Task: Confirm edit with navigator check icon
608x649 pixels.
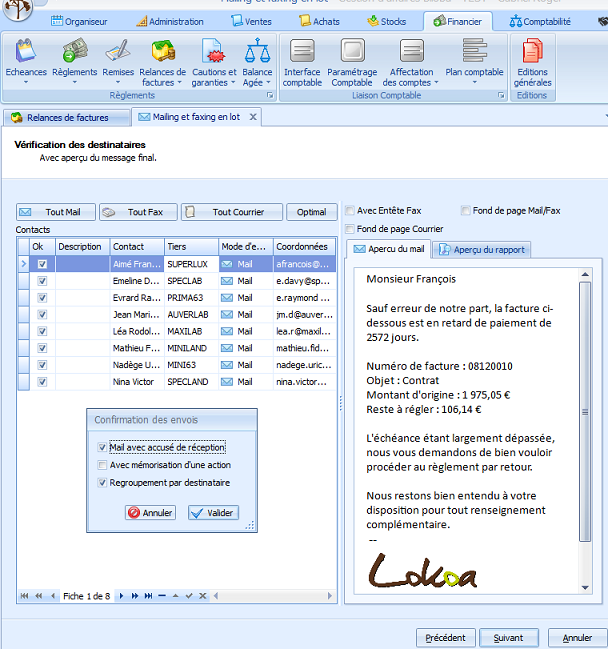Action: [x=189, y=596]
